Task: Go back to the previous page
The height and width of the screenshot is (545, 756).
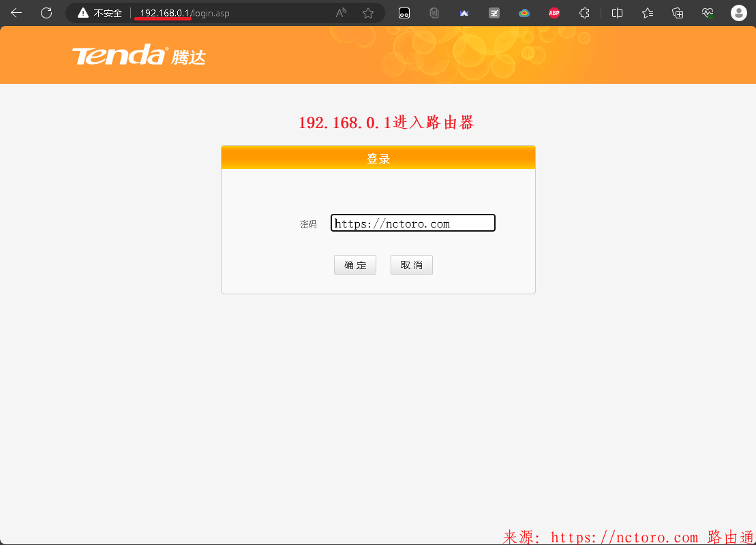Action: point(16,13)
